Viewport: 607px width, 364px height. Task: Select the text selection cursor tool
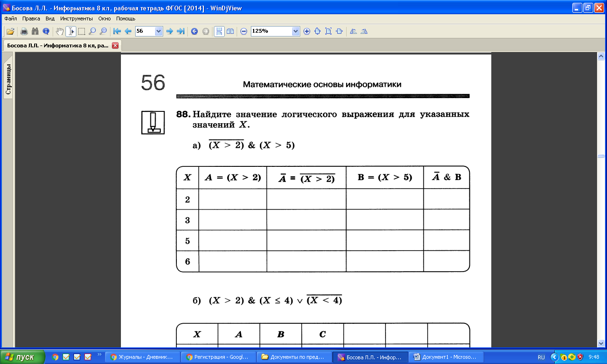71,31
